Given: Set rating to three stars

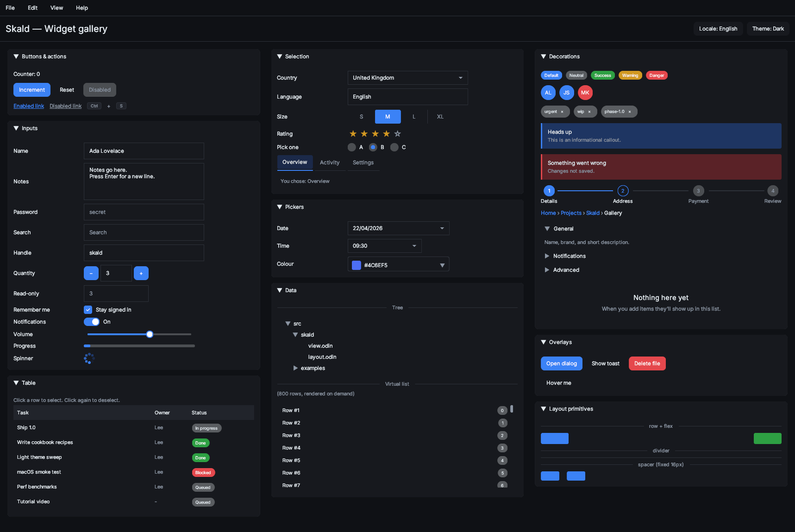Looking at the screenshot, I should [x=375, y=134].
